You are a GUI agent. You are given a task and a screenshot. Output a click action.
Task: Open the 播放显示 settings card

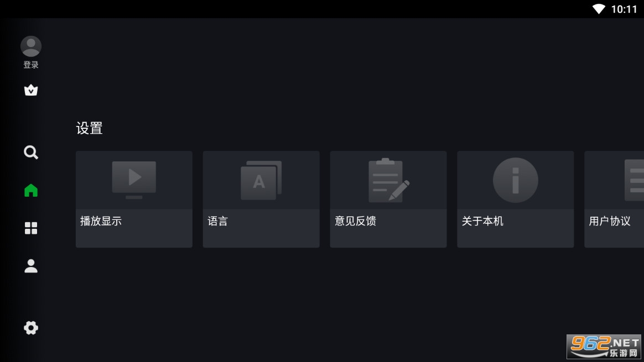[x=134, y=199]
